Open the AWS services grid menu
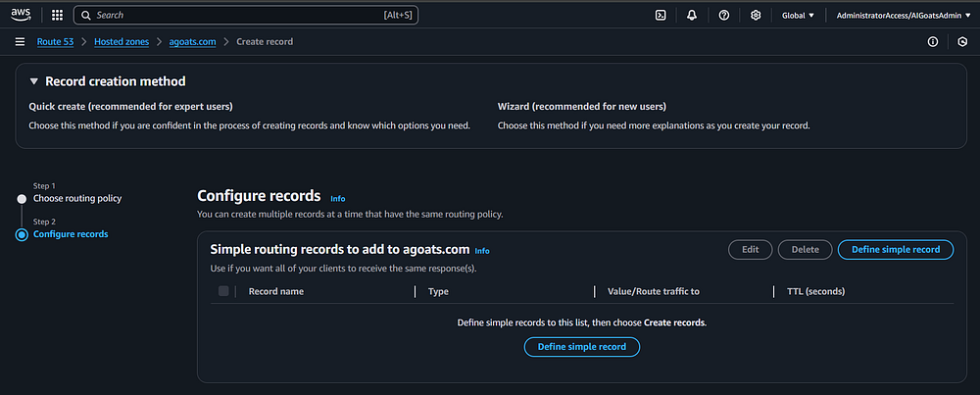Image resolution: width=980 pixels, height=395 pixels. coord(57,16)
